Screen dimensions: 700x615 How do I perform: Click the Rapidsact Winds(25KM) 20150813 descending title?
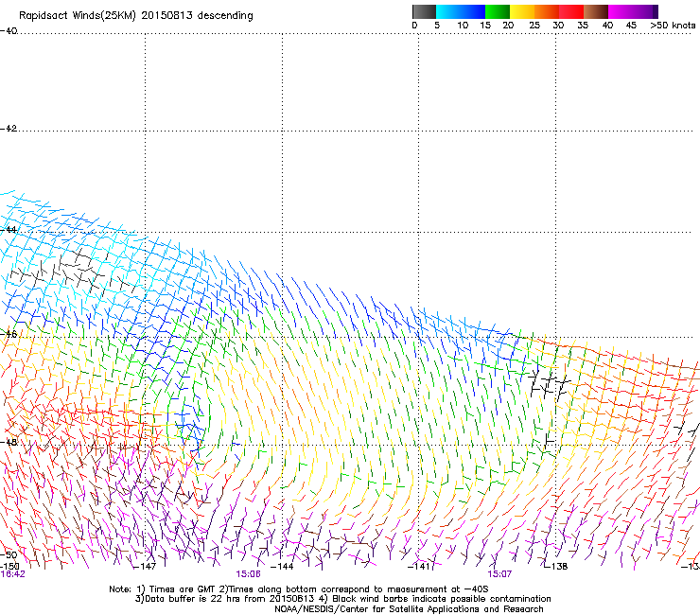pos(135,16)
